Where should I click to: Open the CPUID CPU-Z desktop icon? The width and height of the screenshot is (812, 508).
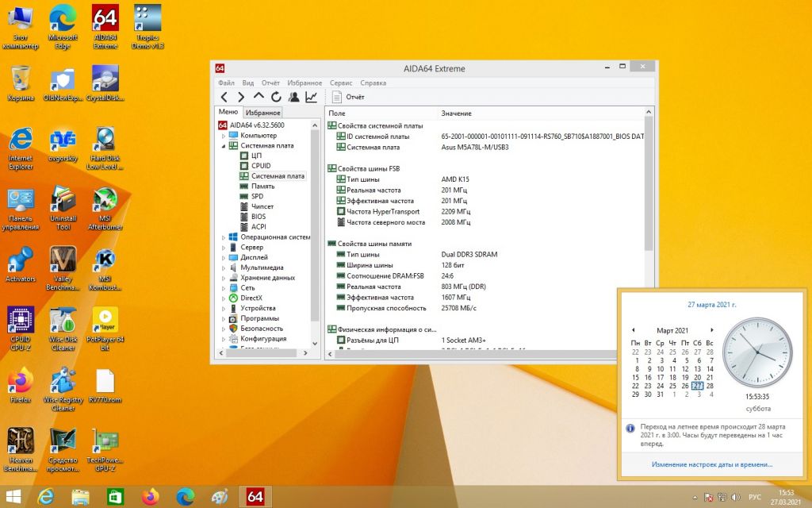[x=21, y=329]
